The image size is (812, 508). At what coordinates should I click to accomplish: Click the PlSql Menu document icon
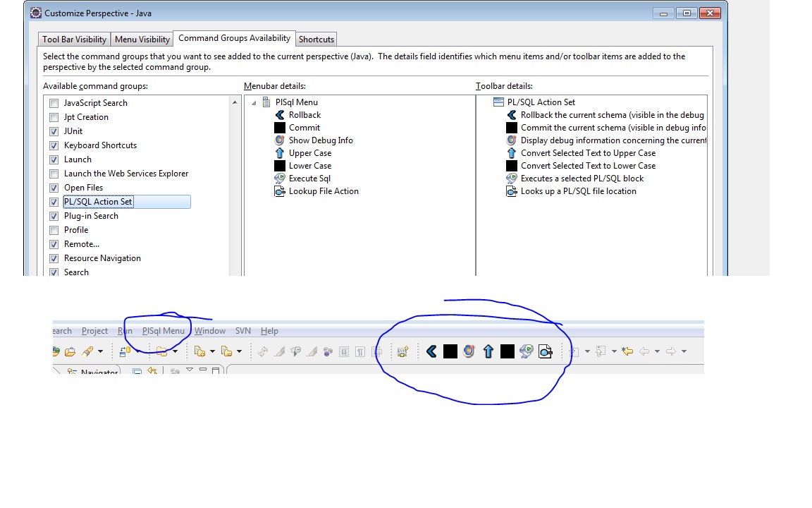pos(266,102)
